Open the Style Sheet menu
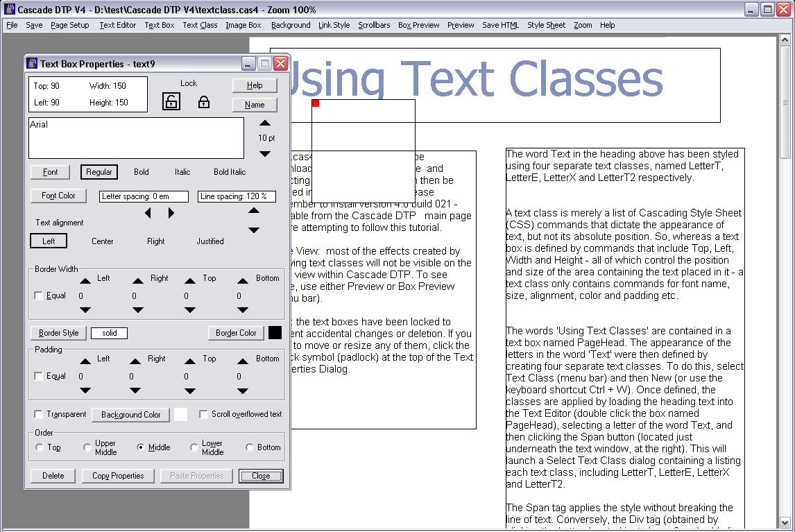 (x=546, y=25)
